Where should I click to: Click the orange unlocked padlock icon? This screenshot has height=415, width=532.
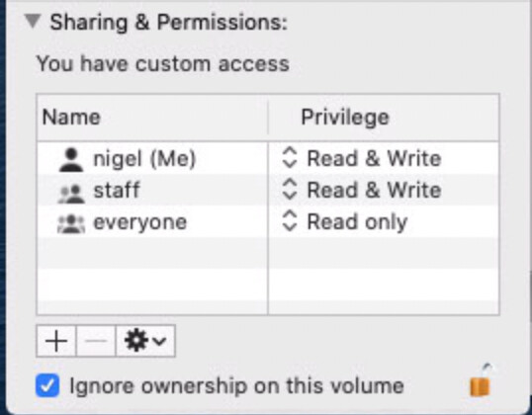pyautogui.click(x=481, y=380)
